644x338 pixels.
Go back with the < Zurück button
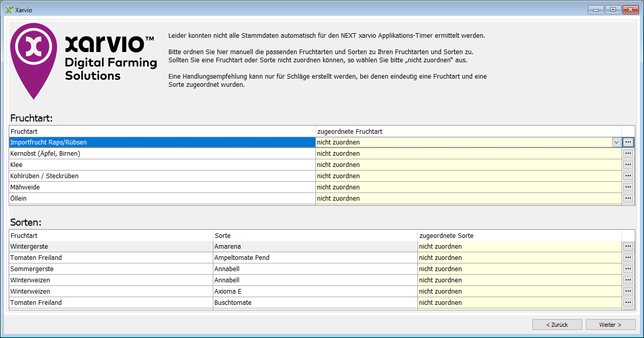557,325
